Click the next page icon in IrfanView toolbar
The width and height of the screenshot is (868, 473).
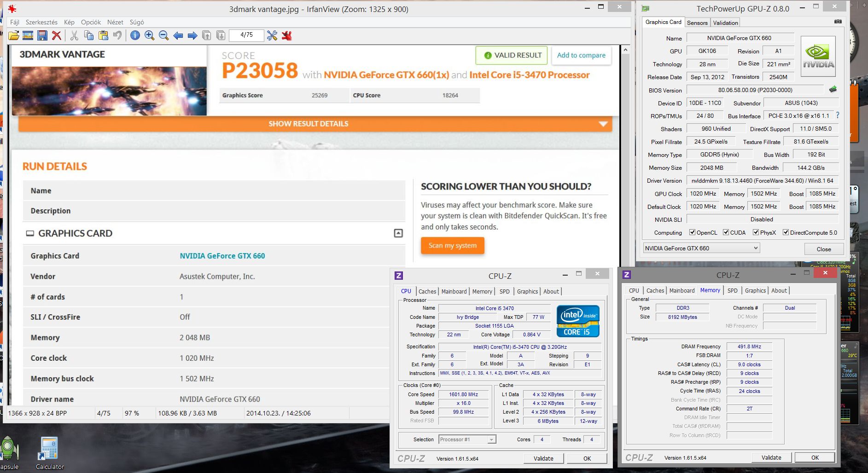(221, 35)
